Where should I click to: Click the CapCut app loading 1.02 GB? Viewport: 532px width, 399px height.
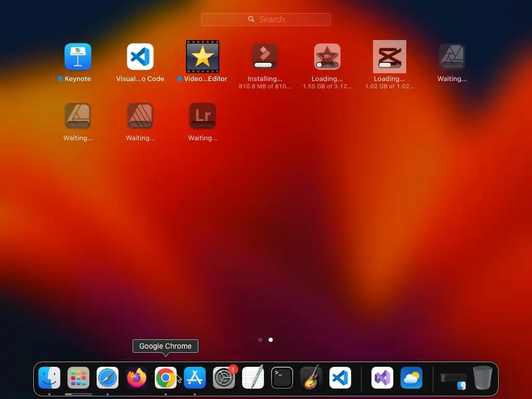point(390,57)
